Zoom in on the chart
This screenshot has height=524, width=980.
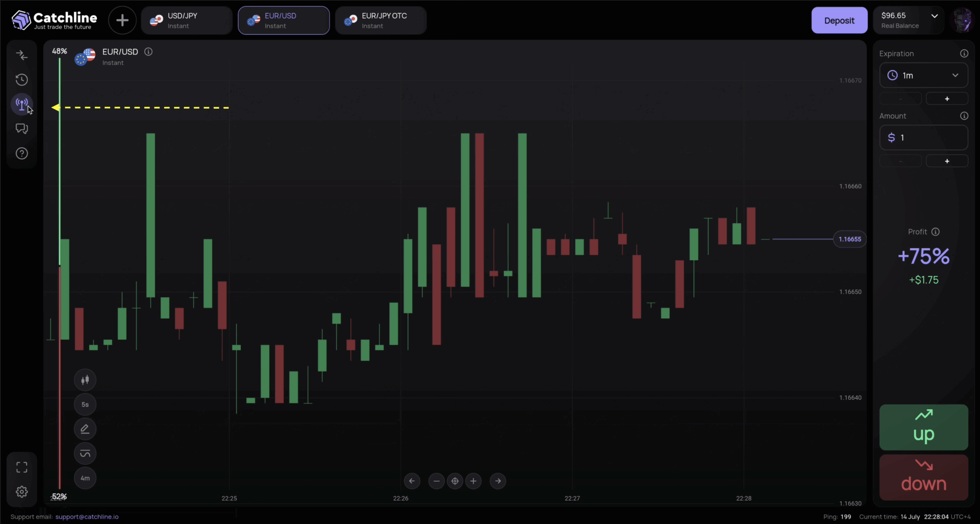pos(474,481)
